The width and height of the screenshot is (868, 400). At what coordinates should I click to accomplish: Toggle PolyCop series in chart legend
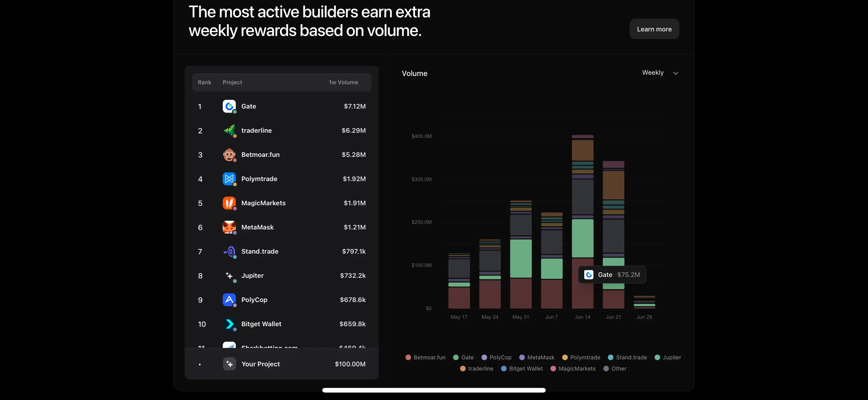tap(496, 357)
